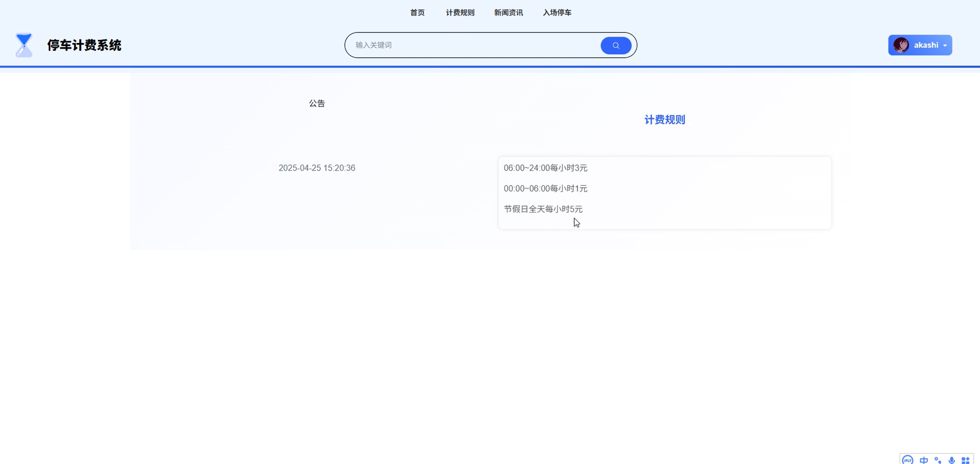Click the 停车计费系统 site title
Screen dimensions: 980x464
(84, 45)
